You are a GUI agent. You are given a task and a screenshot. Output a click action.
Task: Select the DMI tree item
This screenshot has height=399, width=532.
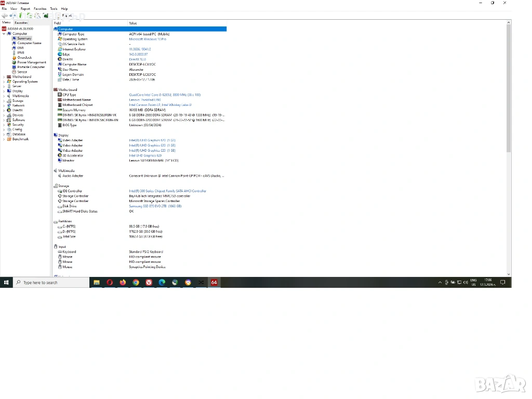[x=20, y=48]
